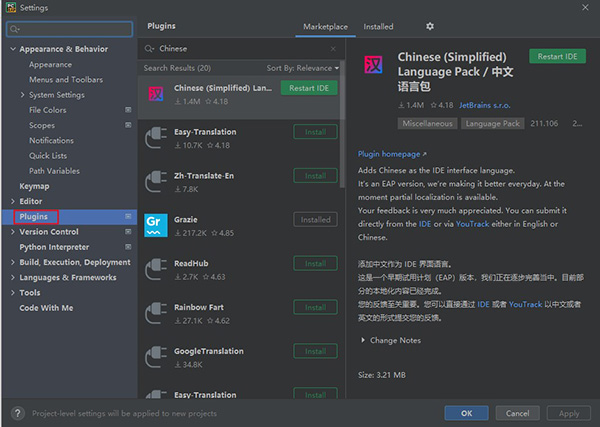This screenshot has height=427, width=600.
Task: Click the Installed button for Grazie
Action: (315, 220)
